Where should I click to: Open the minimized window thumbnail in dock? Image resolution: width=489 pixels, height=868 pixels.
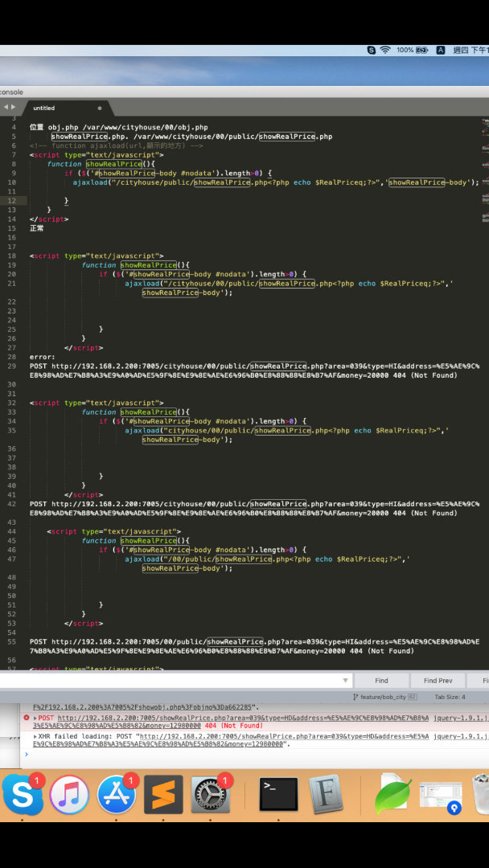[x=441, y=797]
